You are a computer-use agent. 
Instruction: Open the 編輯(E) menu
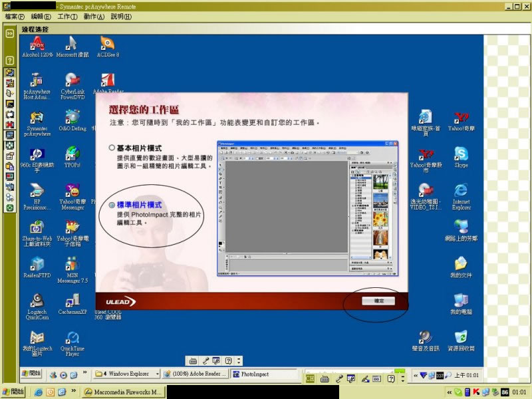pyautogui.click(x=41, y=17)
